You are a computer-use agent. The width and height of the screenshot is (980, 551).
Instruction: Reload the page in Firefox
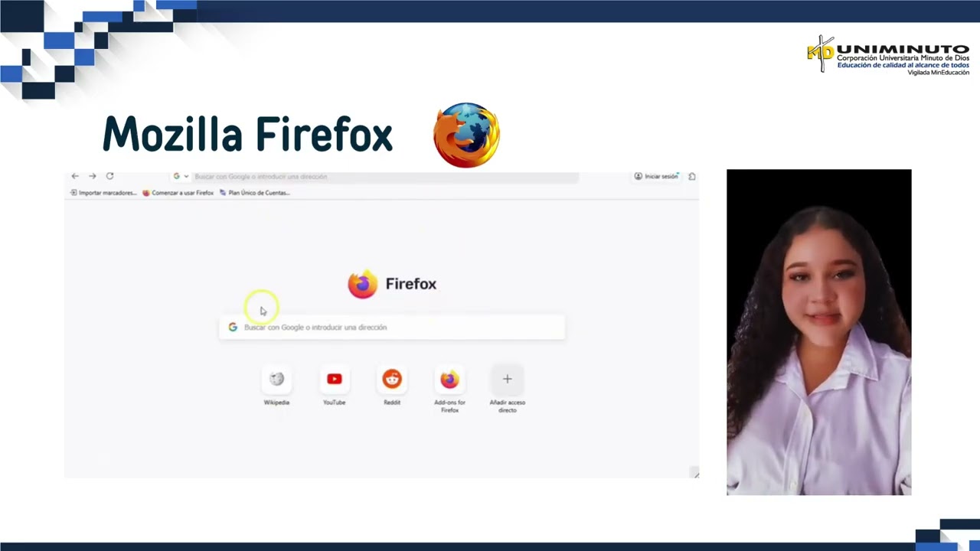point(109,176)
